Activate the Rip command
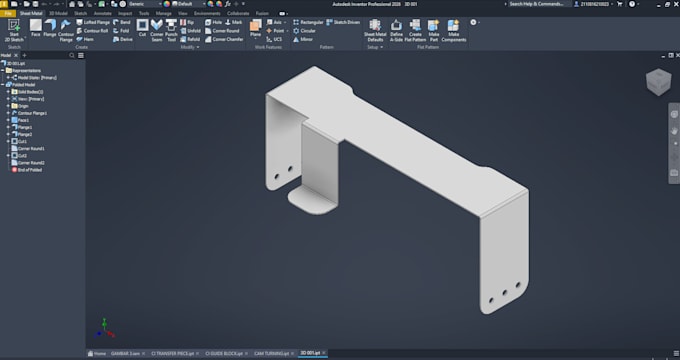Viewport: 680px width, 360px height. (x=187, y=22)
